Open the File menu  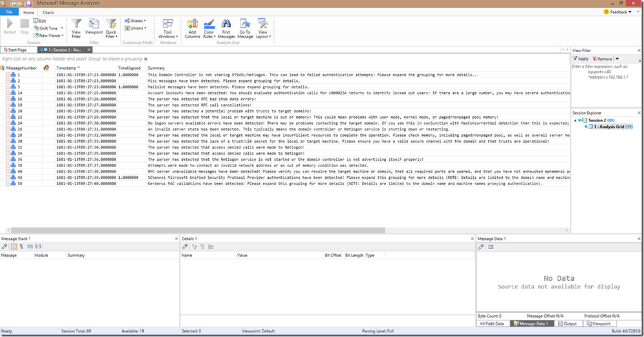9,12
